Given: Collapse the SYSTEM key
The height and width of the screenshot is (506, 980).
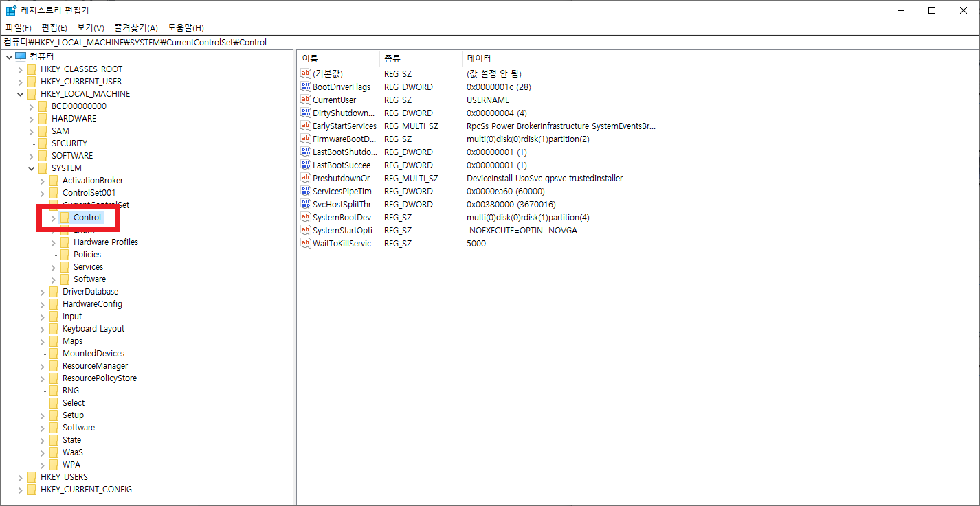Looking at the screenshot, I should point(31,168).
